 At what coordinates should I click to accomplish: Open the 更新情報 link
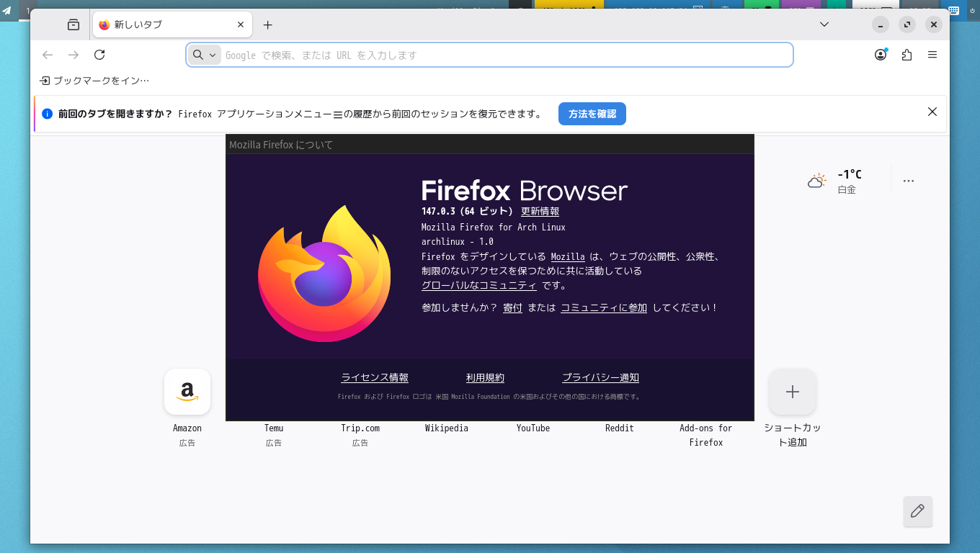[x=540, y=212]
